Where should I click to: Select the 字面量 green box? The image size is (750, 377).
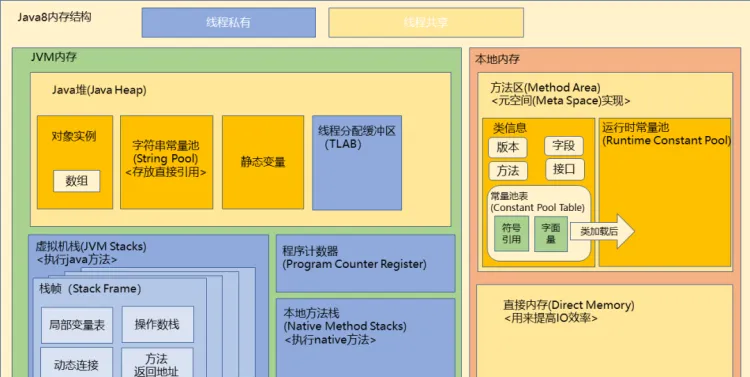coord(551,234)
